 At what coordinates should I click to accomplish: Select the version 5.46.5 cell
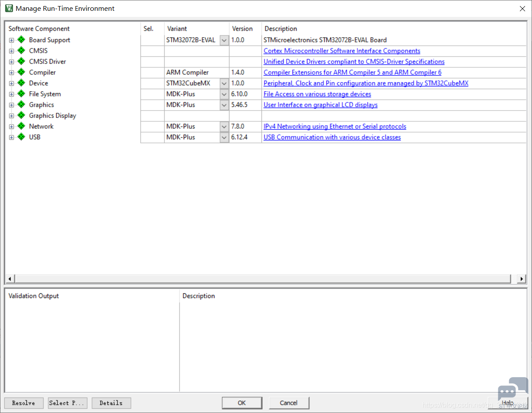click(245, 105)
